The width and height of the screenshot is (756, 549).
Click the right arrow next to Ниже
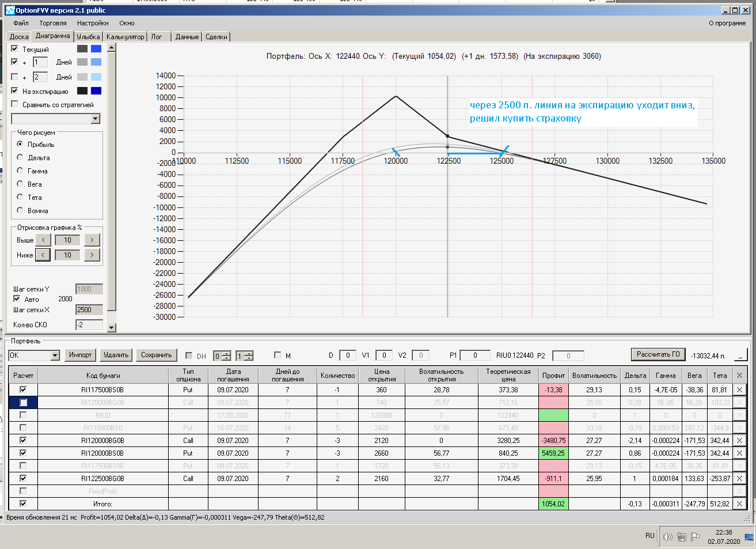click(x=92, y=255)
